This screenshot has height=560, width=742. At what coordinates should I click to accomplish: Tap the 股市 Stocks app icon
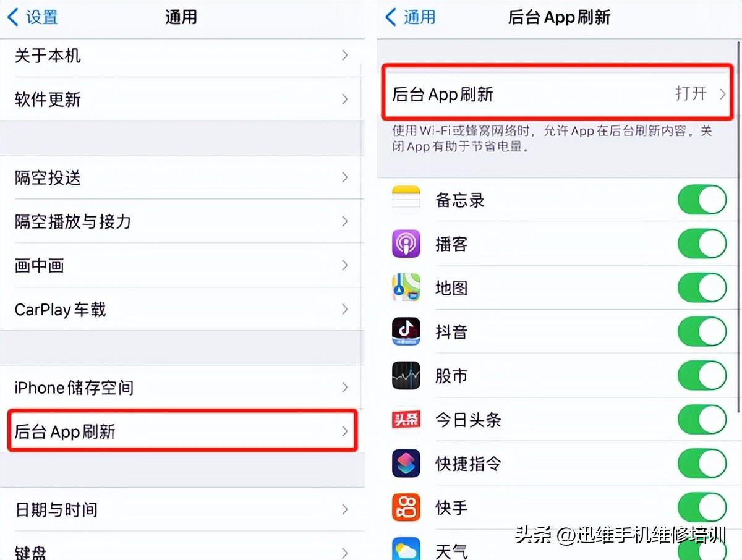coord(406,376)
